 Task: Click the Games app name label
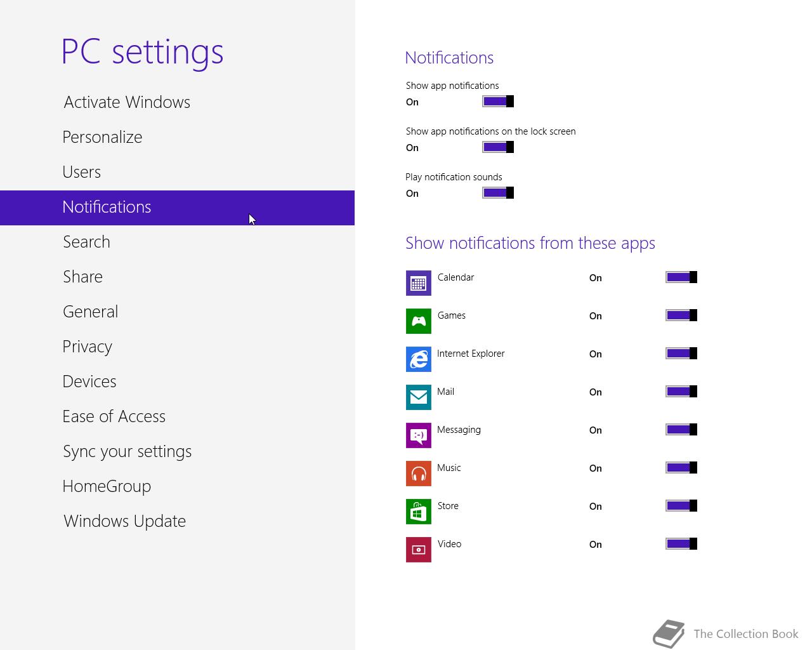(451, 315)
